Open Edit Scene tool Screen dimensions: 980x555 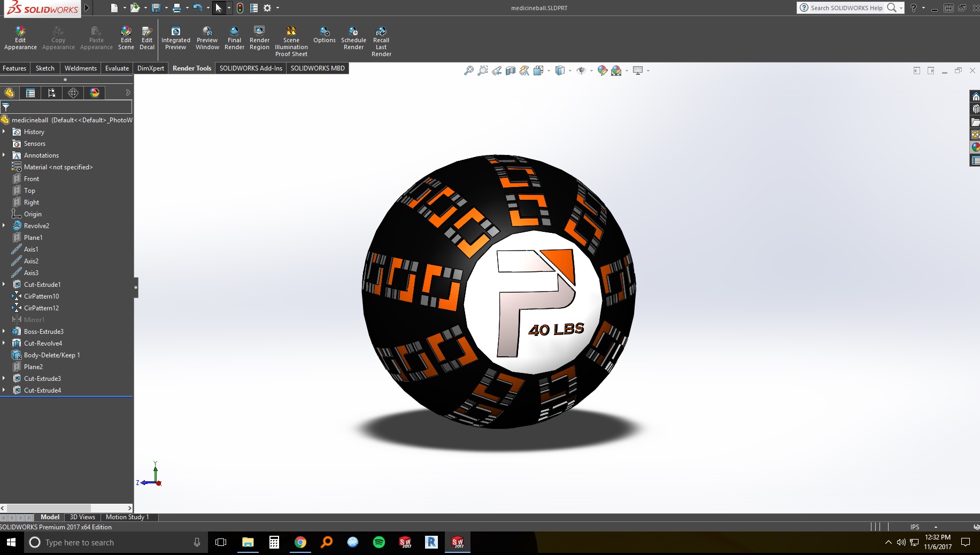pyautogui.click(x=126, y=37)
